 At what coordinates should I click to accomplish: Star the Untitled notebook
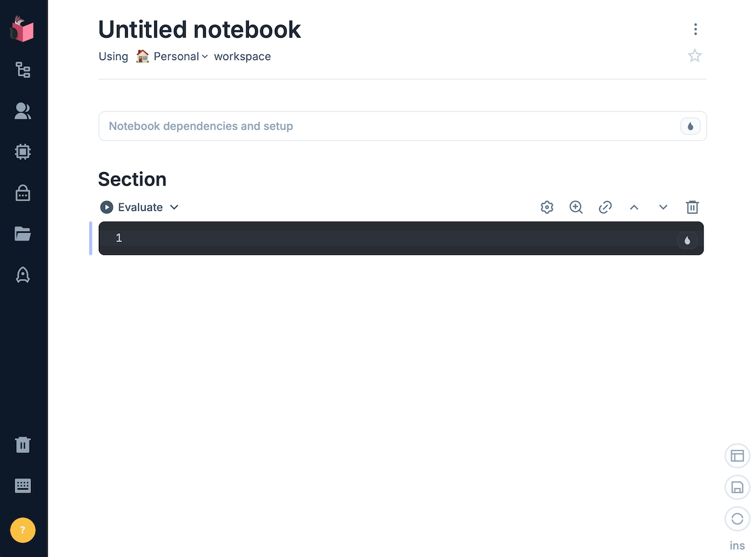pyautogui.click(x=695, y=56)
